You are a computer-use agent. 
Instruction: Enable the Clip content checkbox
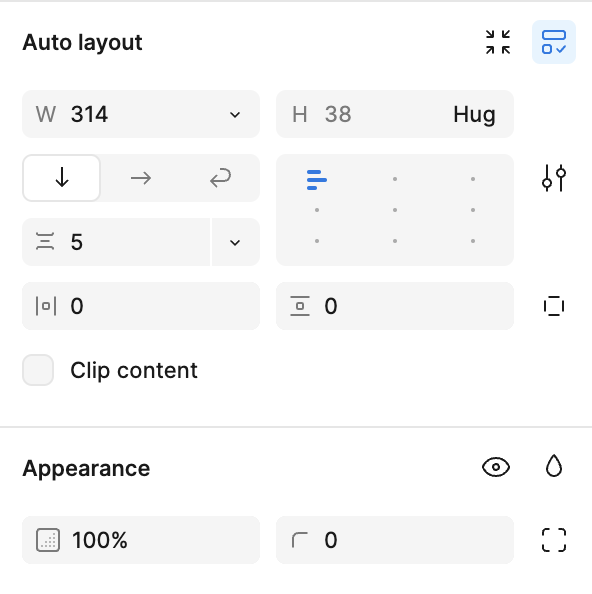[x=38, y=370]
